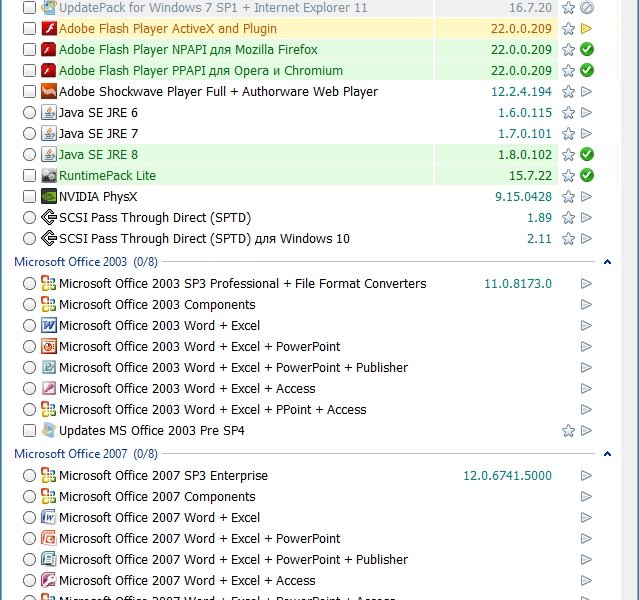
Task: Select the Java SE JRE 8 radio button
Action: point(29,154)
